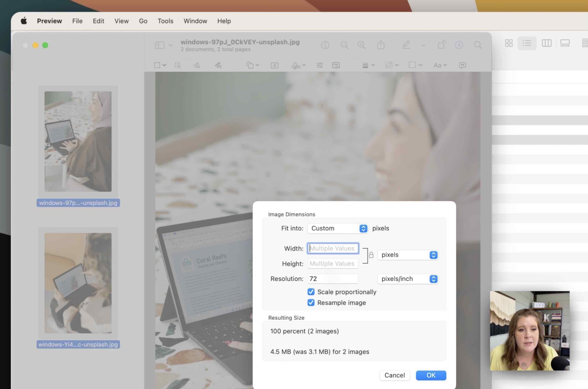Open the Signature tool menu
Screen dimensions: 588x389
click(298, 65)
